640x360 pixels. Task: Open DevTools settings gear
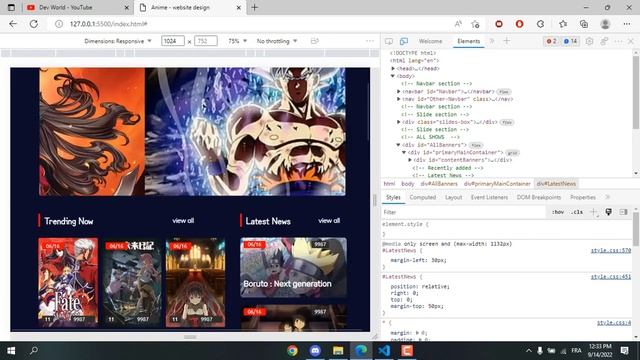coord(589,41)
